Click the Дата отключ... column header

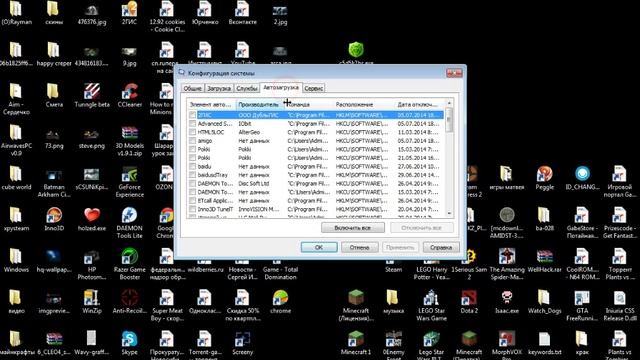tap(420, 104)
